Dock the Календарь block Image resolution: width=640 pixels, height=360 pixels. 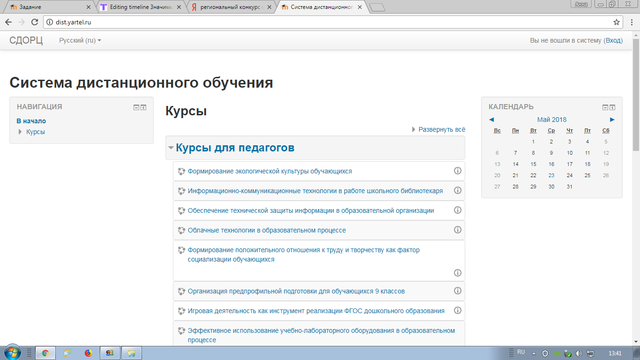point(612,107)
